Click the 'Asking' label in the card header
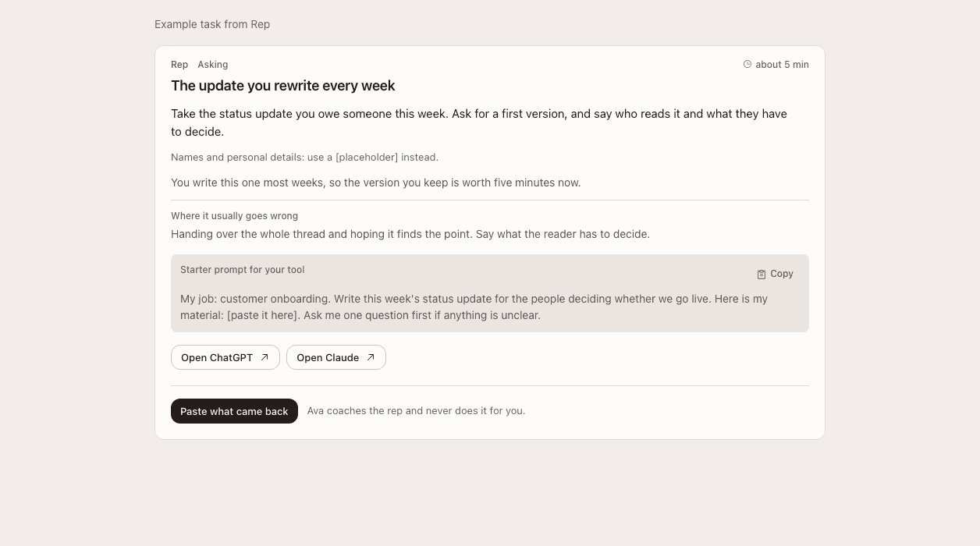This screenshot has width=980, height=546. (213, 65)
